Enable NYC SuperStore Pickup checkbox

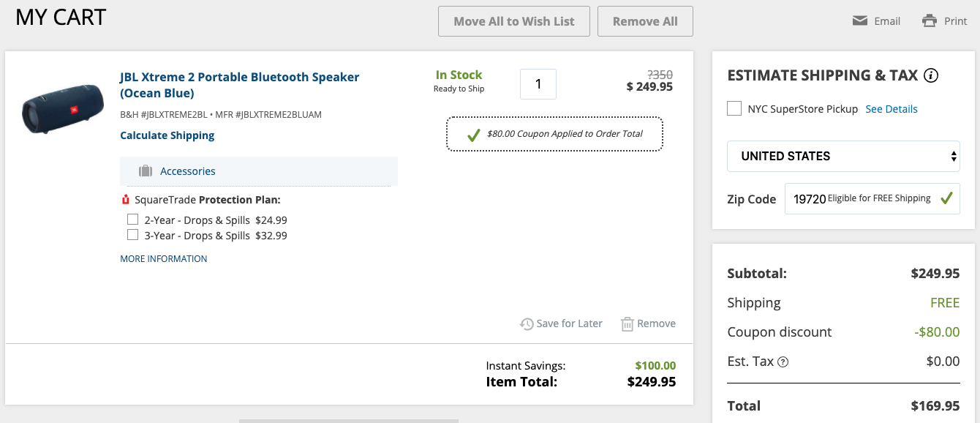(x=734, y=109)
